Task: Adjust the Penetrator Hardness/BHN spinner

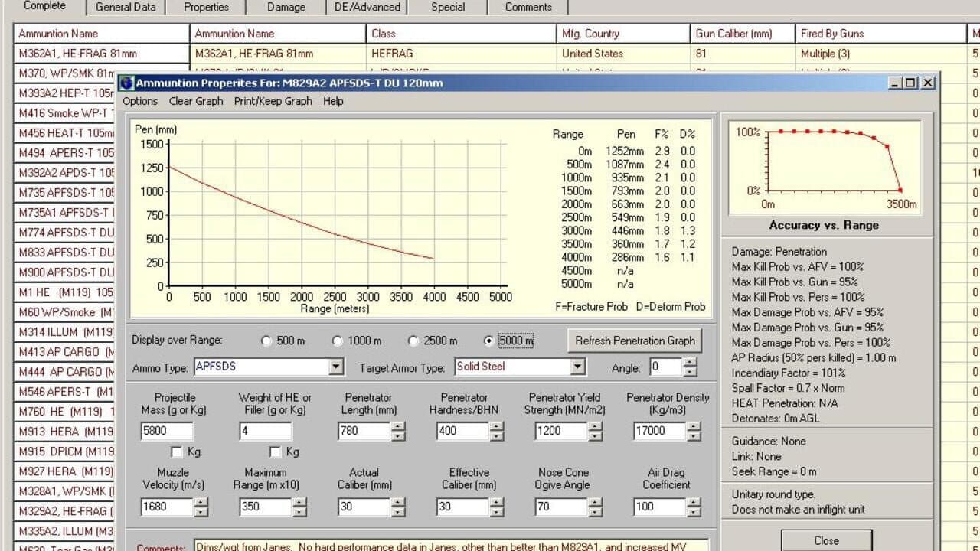Action: click(497, 431)
